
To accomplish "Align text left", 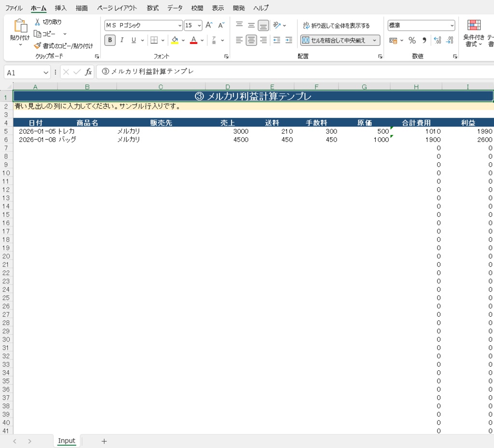I will [x=239, y=40].
